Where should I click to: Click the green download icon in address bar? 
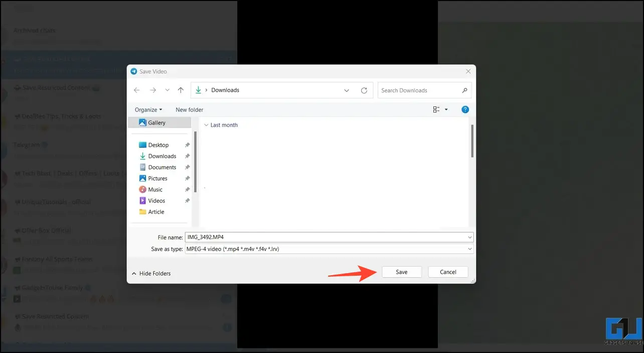coord(198,90)
